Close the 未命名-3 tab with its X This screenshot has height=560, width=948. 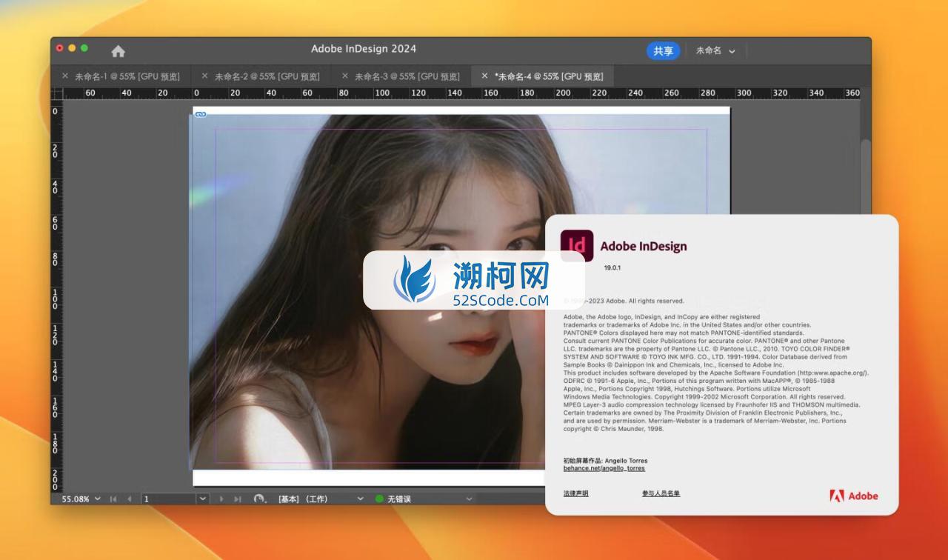click(x=345, y=76)
